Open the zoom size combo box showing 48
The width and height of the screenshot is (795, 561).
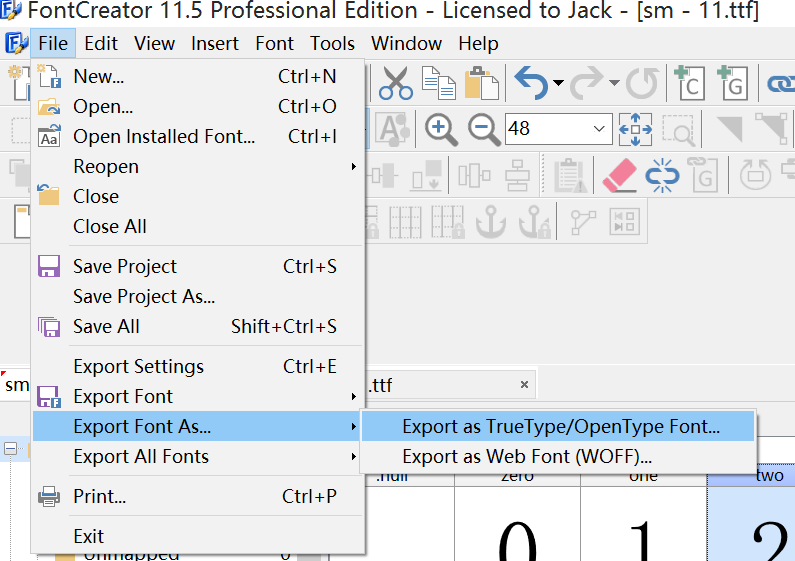(x=559, y=129)
